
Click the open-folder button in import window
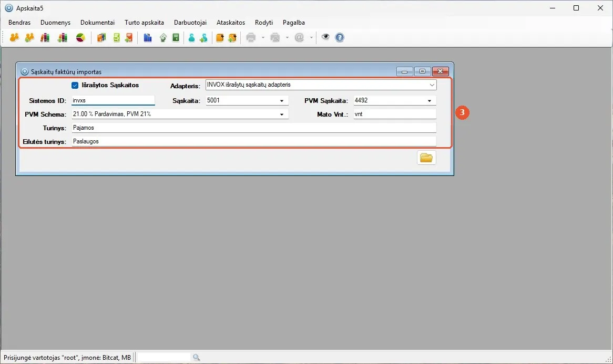tap(426, 158)
